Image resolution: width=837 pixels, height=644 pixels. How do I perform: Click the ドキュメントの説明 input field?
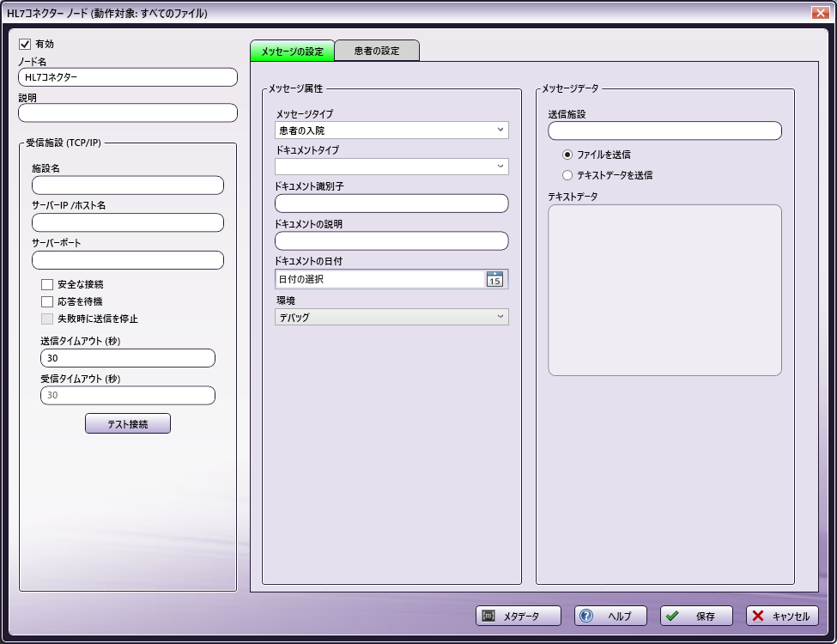click(391, 240)
